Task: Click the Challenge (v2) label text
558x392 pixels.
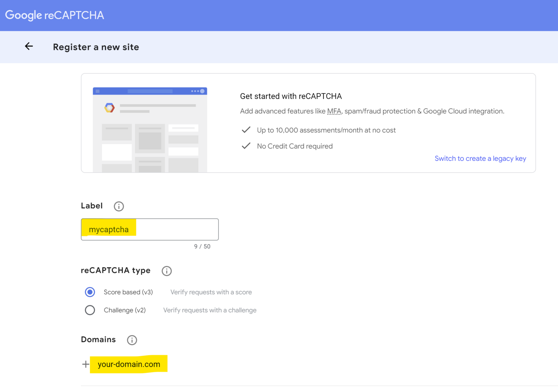Action: click(125, 310)
